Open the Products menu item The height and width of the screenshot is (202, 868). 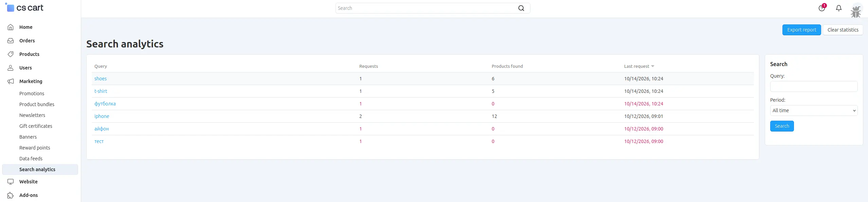coord(29,54)
